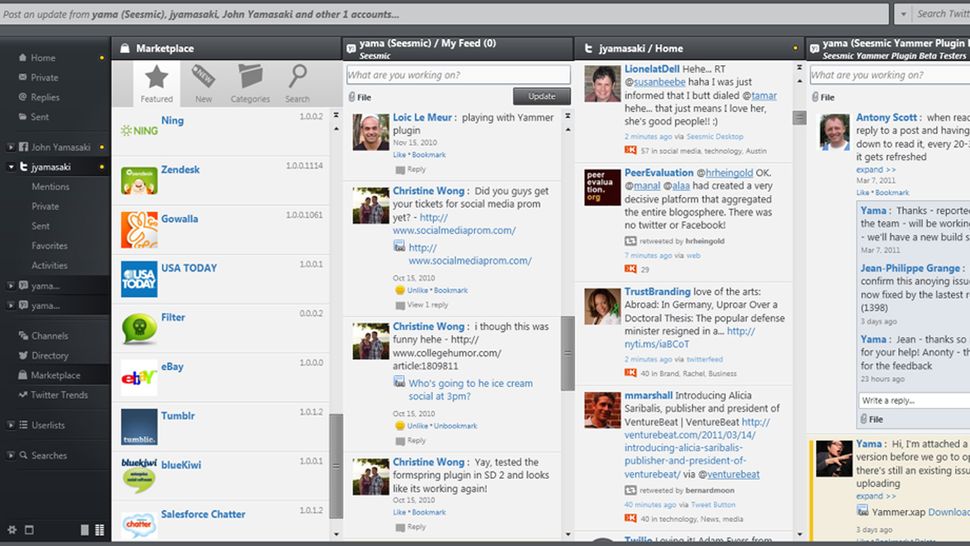Screen dimensions: 970x546
Task: Click My Feed column scrollbar thumb
Action: tap(567, 354)
